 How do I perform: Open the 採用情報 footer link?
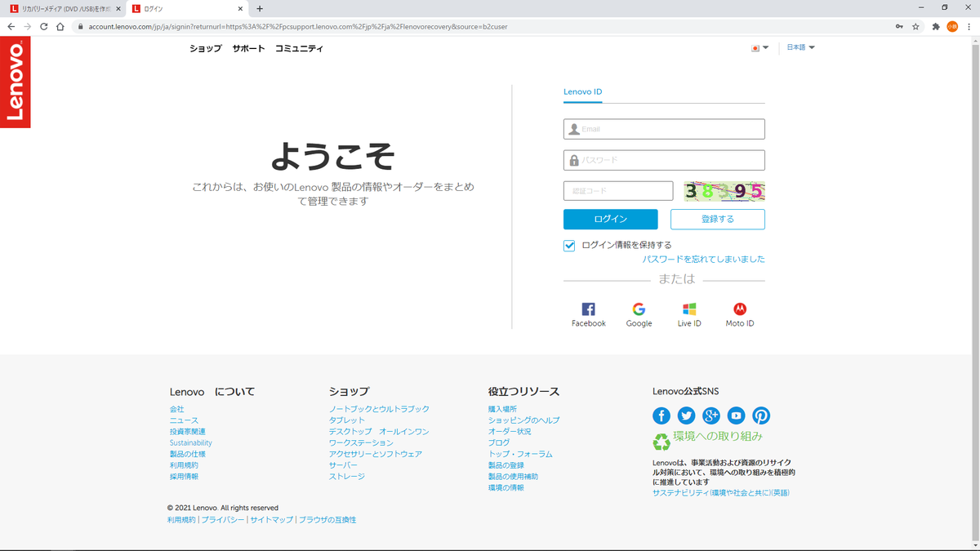(x=184, y=476)
